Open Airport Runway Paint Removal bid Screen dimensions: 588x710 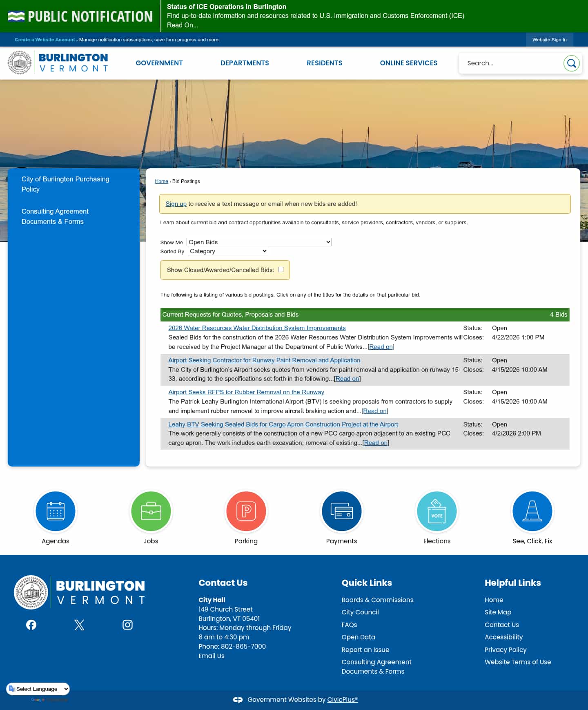click(x=264, y=360)
